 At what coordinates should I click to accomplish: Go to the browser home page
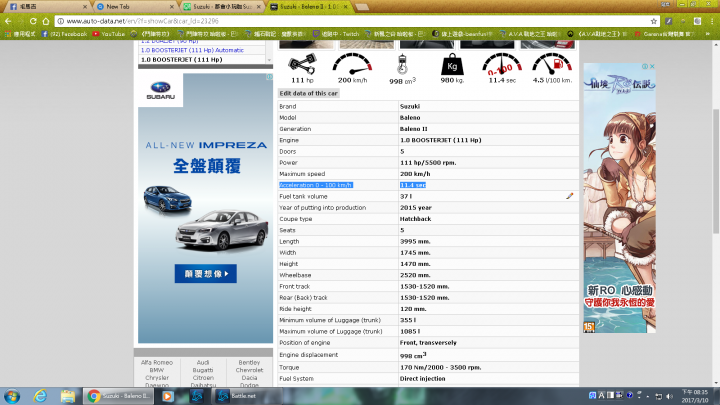click(x=46, y=21)
